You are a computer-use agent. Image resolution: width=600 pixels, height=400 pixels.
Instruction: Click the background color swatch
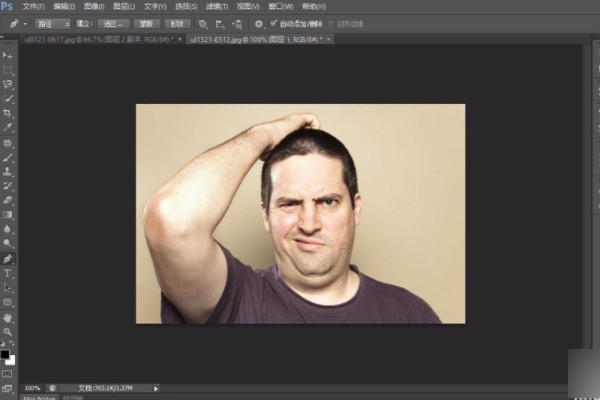click(x=12, y=361)
